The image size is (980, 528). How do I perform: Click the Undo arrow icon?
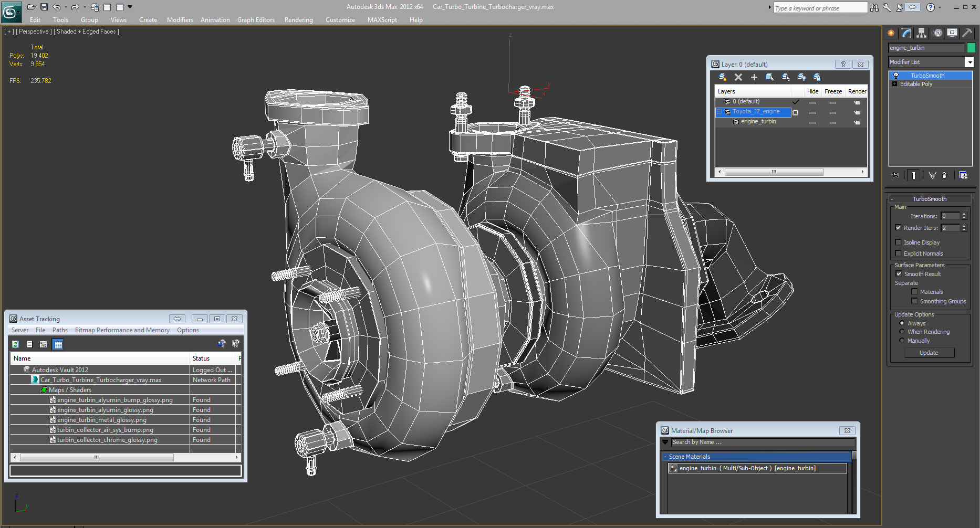[x=56, y=7]
